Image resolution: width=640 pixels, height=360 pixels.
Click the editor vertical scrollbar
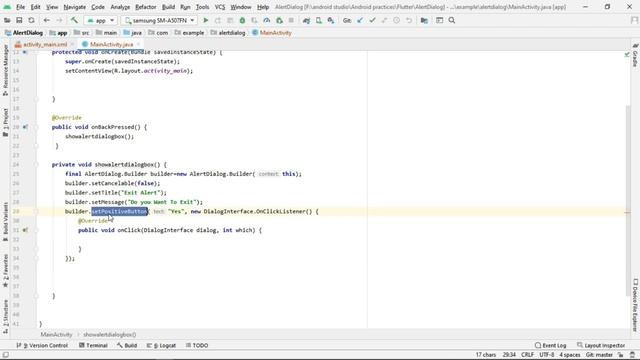coord(628,200)
